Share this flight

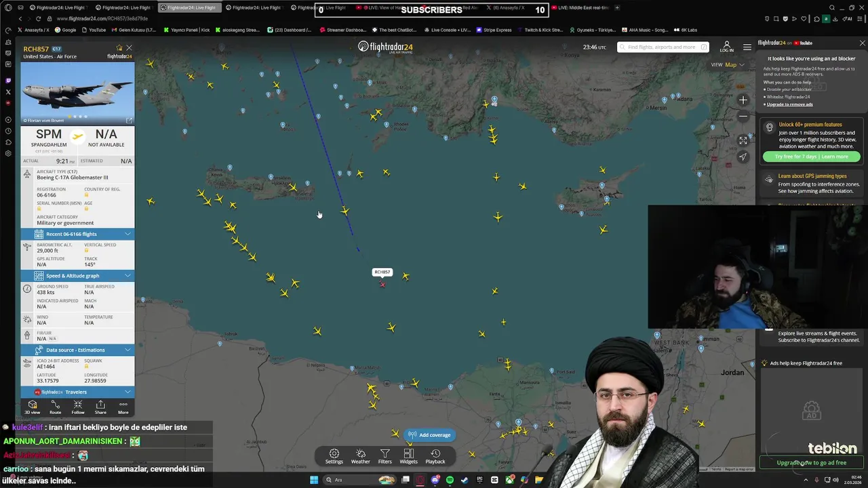(x=100, y=407)
